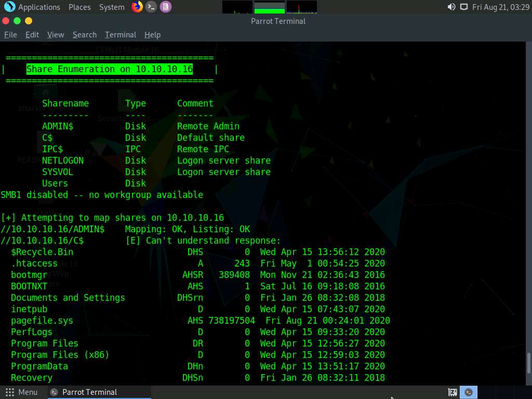Click the inetpub directory entry
This screenshot has height=399, width=532.
click(29, 310)
